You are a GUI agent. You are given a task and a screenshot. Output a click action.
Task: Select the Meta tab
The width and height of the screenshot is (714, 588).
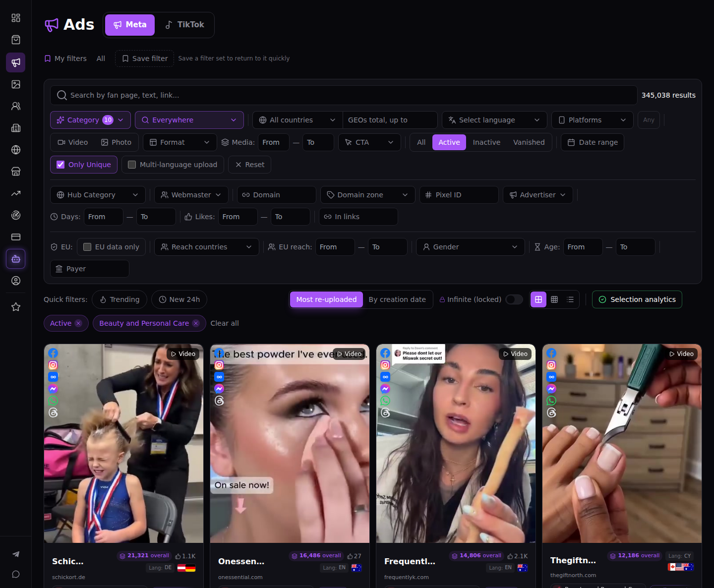pyautogui.click(x=130, y=25)
